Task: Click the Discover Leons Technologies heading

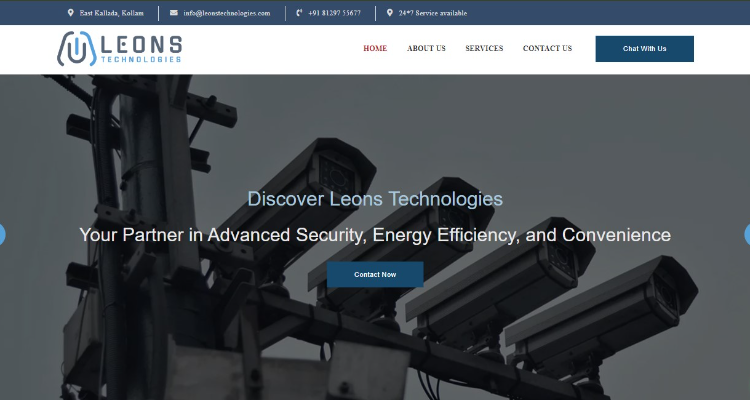Action: pos(375,199)
